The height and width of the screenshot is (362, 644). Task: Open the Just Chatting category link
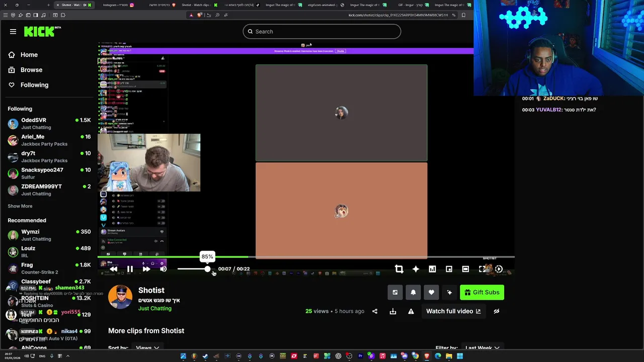click(x=155, y=309)
